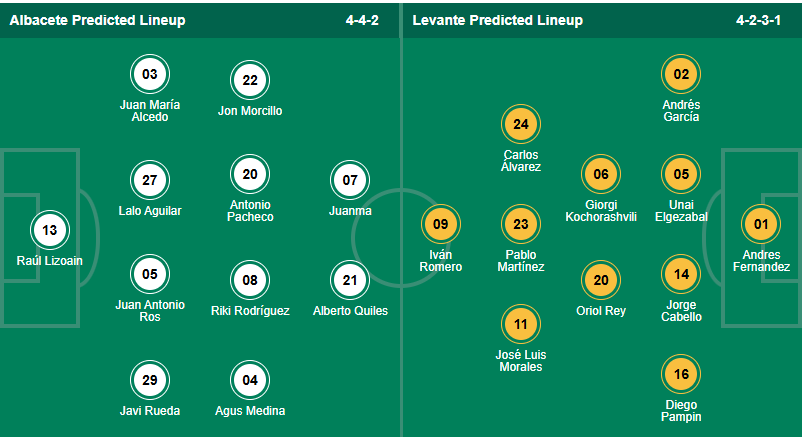
Task: Click Diego Pampin's number 16 badge
Action: pyautogui.click(x=682, y=375)
